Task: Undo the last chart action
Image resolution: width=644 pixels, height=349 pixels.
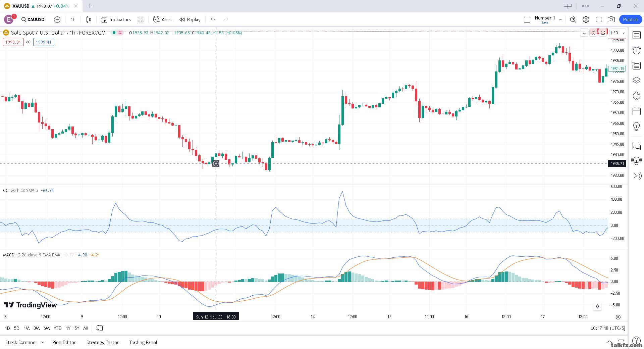Action: point(213,19)
